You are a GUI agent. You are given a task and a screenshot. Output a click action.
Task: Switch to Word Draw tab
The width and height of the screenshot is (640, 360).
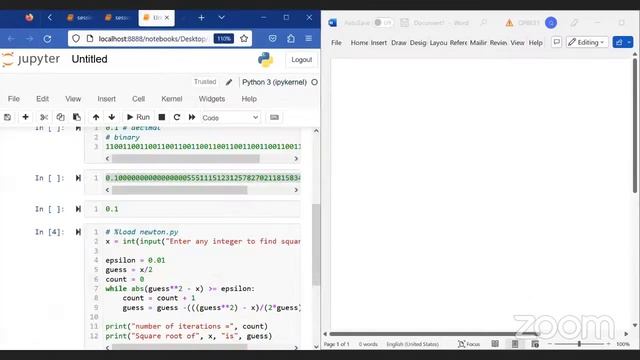[399, 43]
